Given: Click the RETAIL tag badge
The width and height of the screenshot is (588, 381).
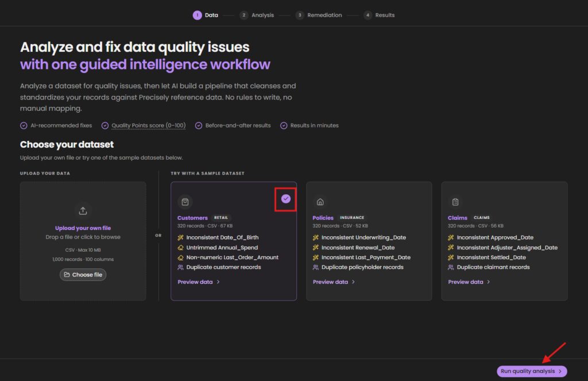Looking at the screenshot, I should 221,218.
